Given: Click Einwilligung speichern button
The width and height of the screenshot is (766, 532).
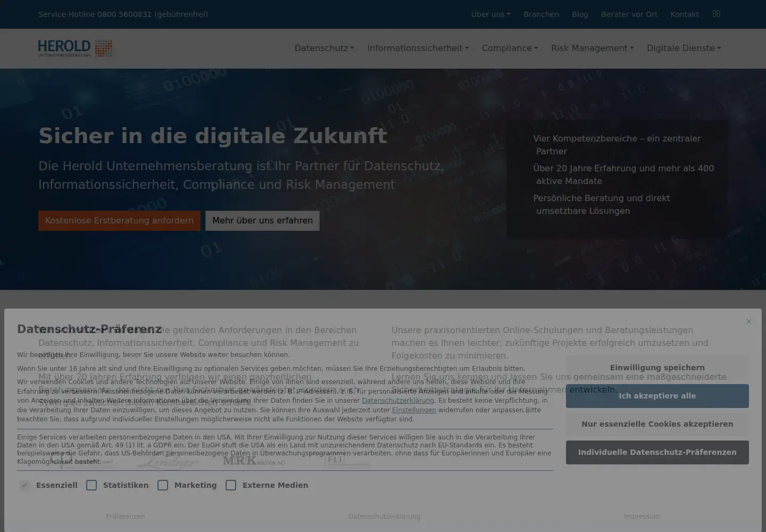Looking at the screenshot, I should coord(657,368).
